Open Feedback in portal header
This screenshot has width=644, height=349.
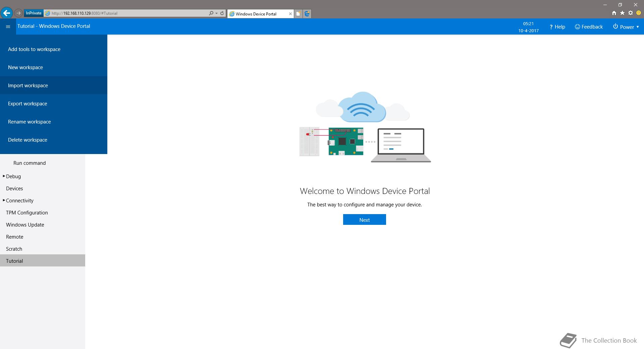click(x=589, y=27)
